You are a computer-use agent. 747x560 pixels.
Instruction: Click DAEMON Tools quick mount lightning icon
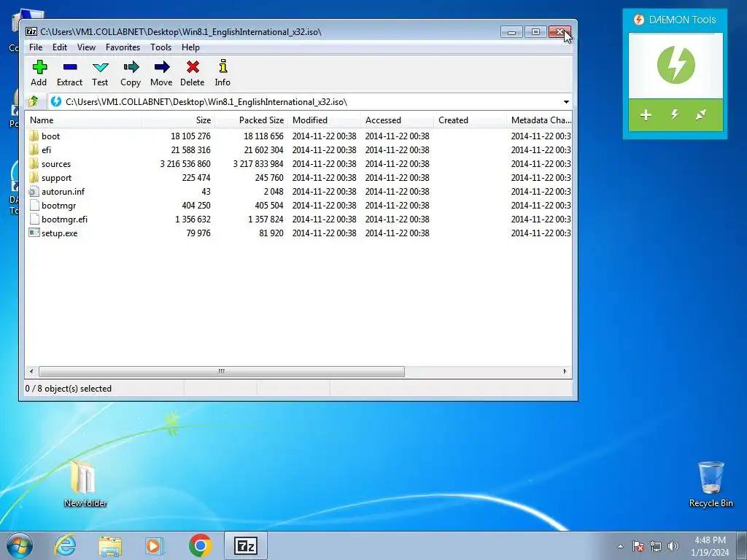click(675, 114)
